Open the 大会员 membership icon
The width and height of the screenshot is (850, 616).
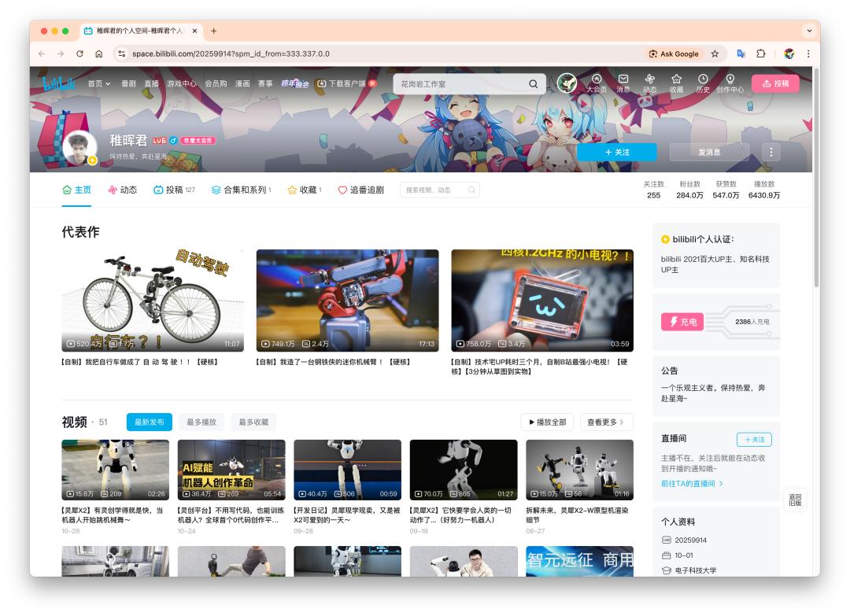coord(597,83)
